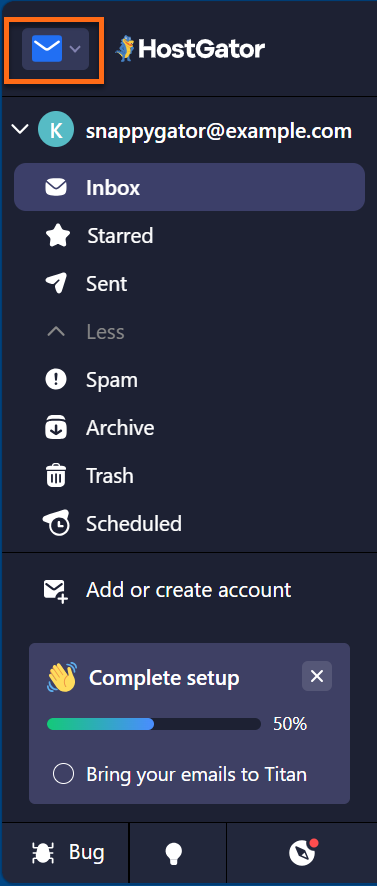Open the mail app switcher dropdown

coord(55,49)
